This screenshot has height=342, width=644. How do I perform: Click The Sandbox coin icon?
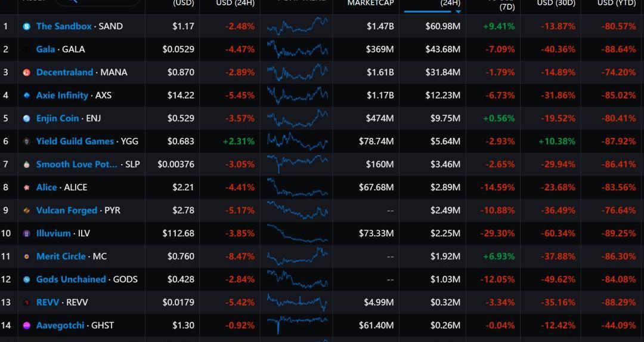point(26,26)
